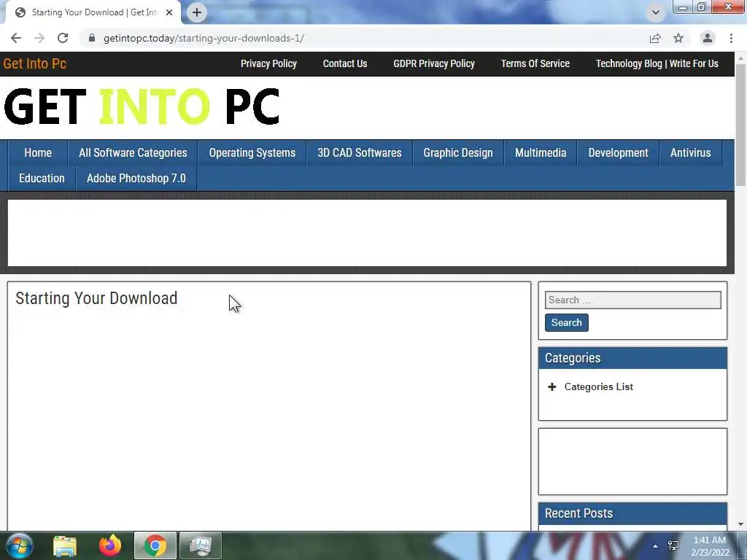Open the Chrome profile avatar
Image resolution: width=747 pixels, height=560 pixels.
click(708, 38)
